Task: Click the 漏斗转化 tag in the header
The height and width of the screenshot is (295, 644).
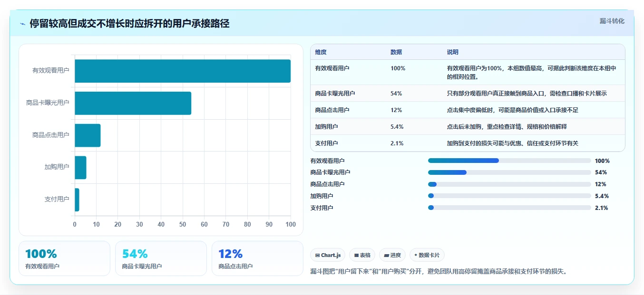Action: click(x=612, y=21)
